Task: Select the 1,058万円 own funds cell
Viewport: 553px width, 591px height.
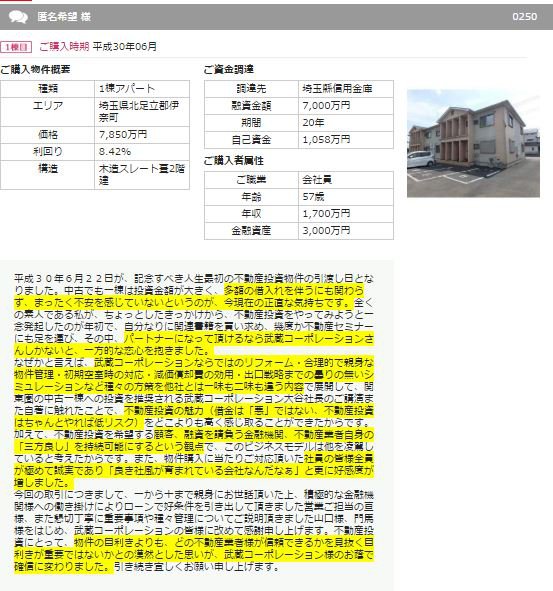Action: (x=346, y=140)
